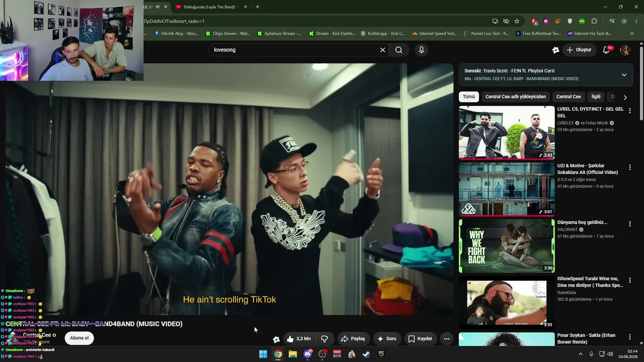The image size is (644, 362).
Task: Share the video via Paylaş
Action: coord(352,339)
